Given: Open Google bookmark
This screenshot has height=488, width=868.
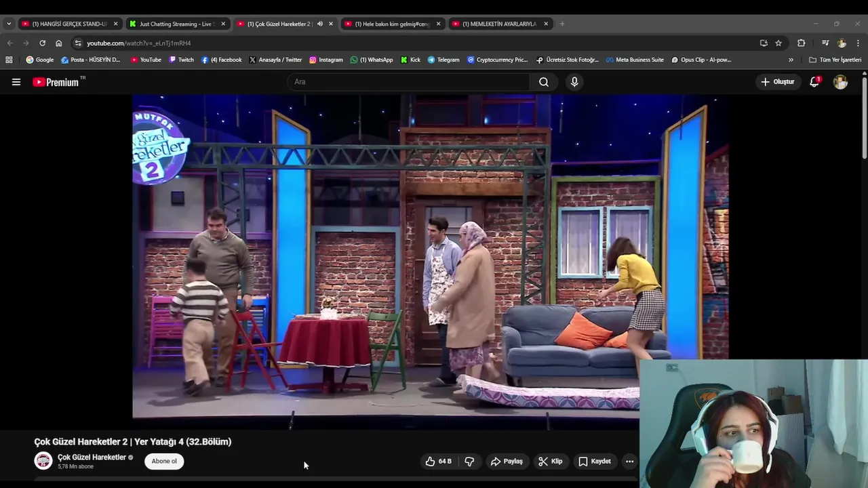Looking at the screenshot, I should click(x=40, y=60).
